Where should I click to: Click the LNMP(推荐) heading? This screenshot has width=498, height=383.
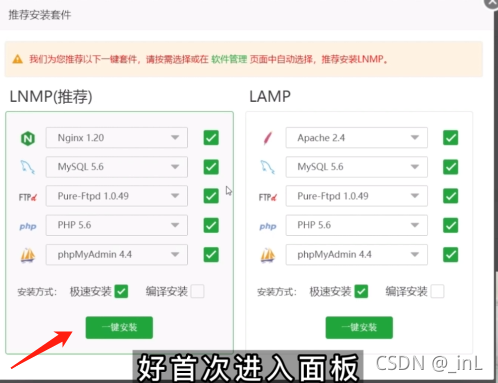point(51,97)
